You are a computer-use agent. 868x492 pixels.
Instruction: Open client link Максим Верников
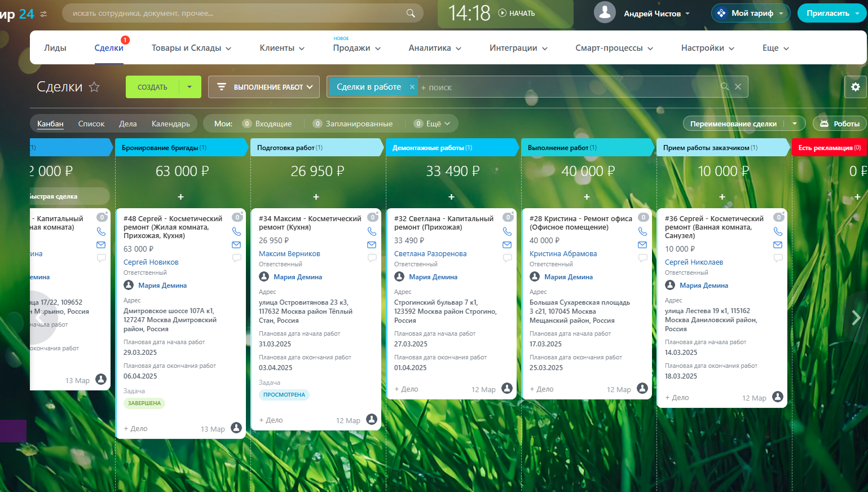289,253
